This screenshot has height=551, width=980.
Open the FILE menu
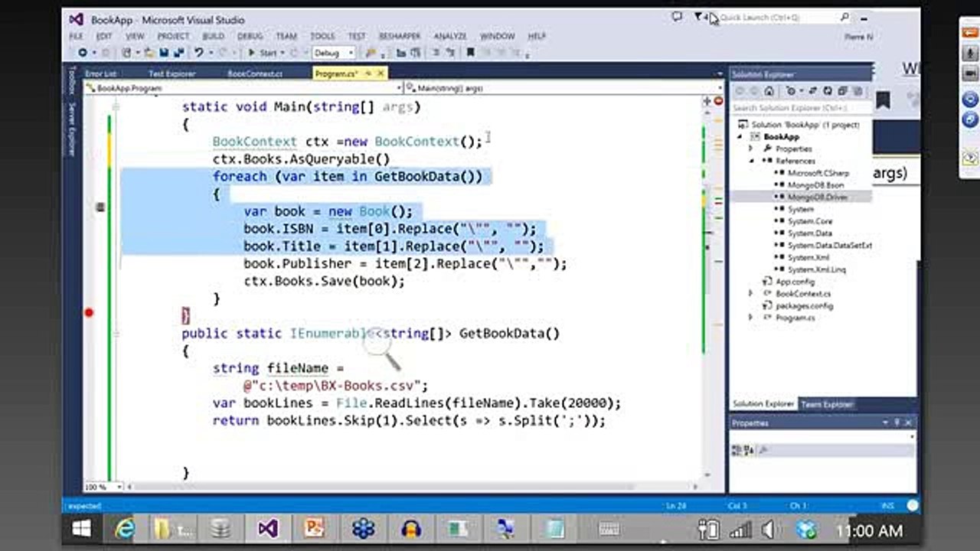[x=76, y=36]
